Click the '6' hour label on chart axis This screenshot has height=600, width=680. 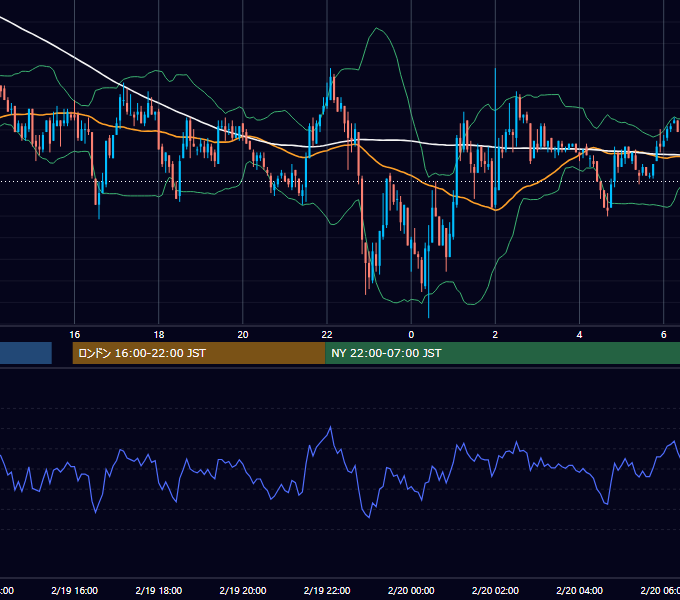[664, 334]
